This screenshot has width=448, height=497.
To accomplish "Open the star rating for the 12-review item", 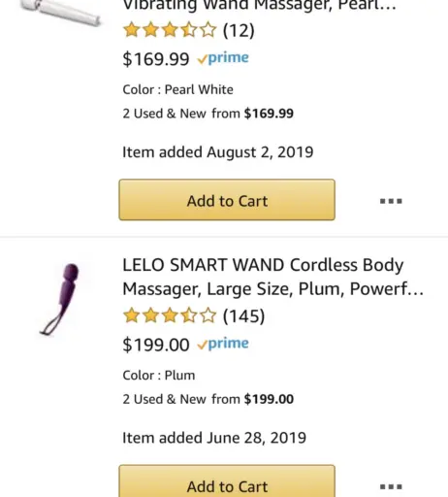I will coord(170,30).
